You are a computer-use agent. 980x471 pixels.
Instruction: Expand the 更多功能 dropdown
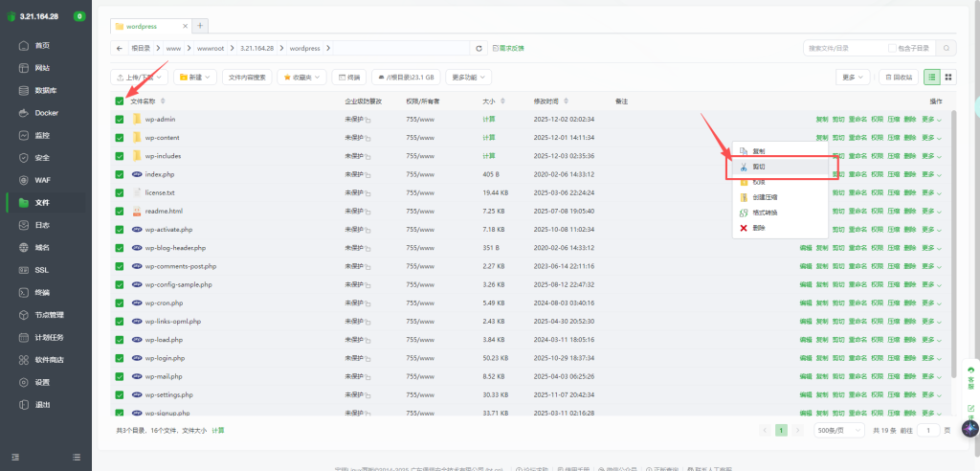(x=468, y=77)
